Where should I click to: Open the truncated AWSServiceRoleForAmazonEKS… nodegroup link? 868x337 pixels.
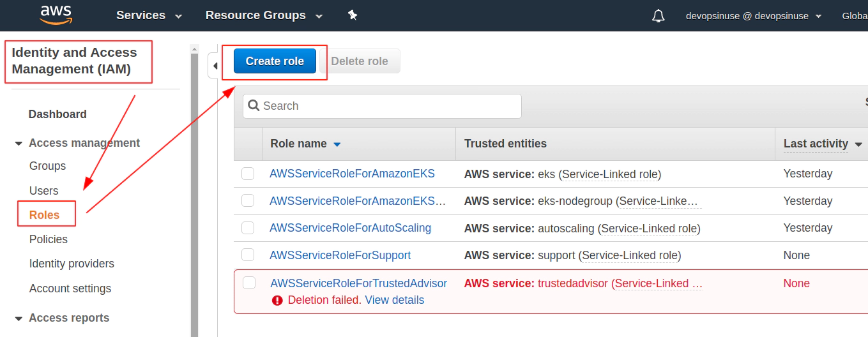[x=358, y=201]
